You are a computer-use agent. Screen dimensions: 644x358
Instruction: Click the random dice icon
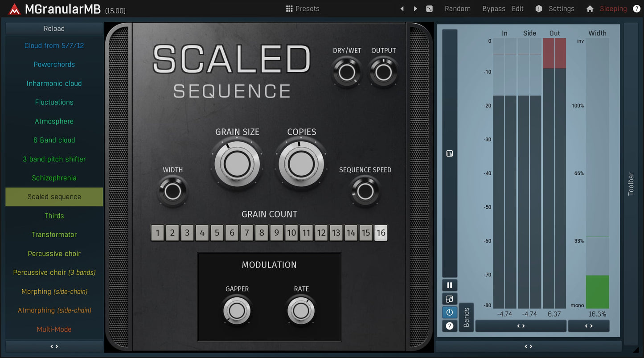tap(429, 8)
